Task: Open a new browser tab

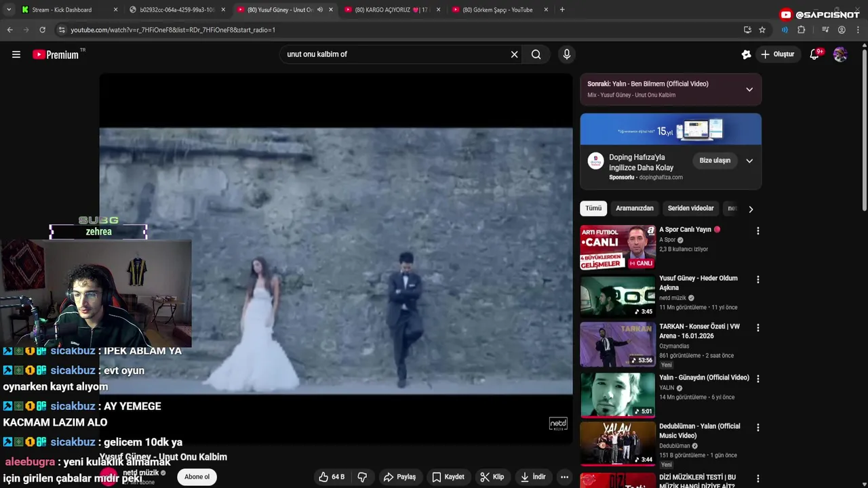Action: (562, 9)
